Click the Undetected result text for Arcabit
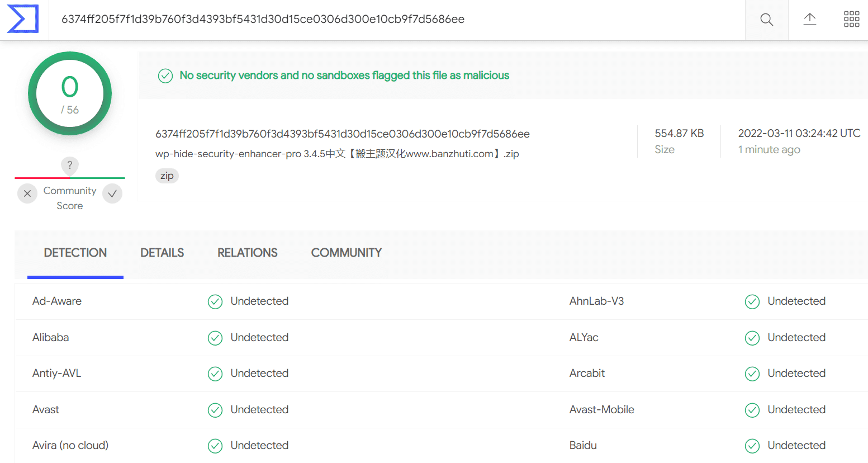This screenshot has height=463, width=868. (x=797, y=373)
